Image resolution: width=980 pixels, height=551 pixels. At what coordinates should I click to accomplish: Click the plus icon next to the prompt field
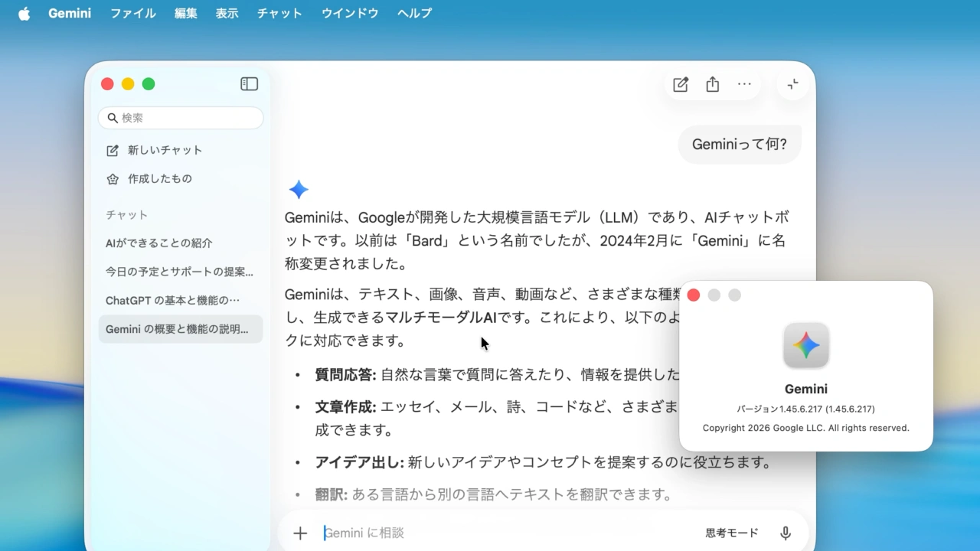299,533
